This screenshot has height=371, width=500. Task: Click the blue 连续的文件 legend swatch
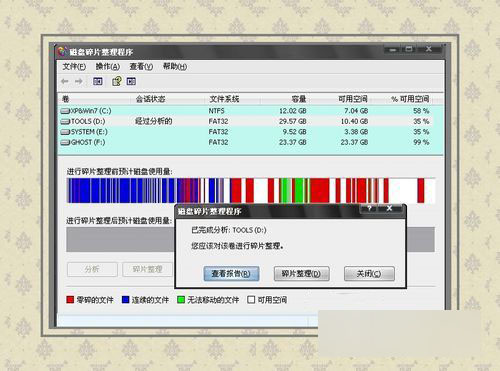pos(125,300)
